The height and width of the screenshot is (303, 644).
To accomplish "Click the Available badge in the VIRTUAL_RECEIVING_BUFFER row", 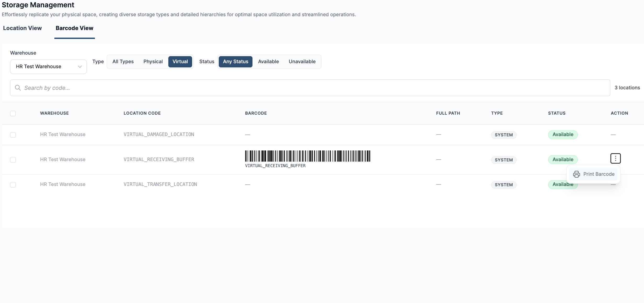I will click(x=563, y=160).
